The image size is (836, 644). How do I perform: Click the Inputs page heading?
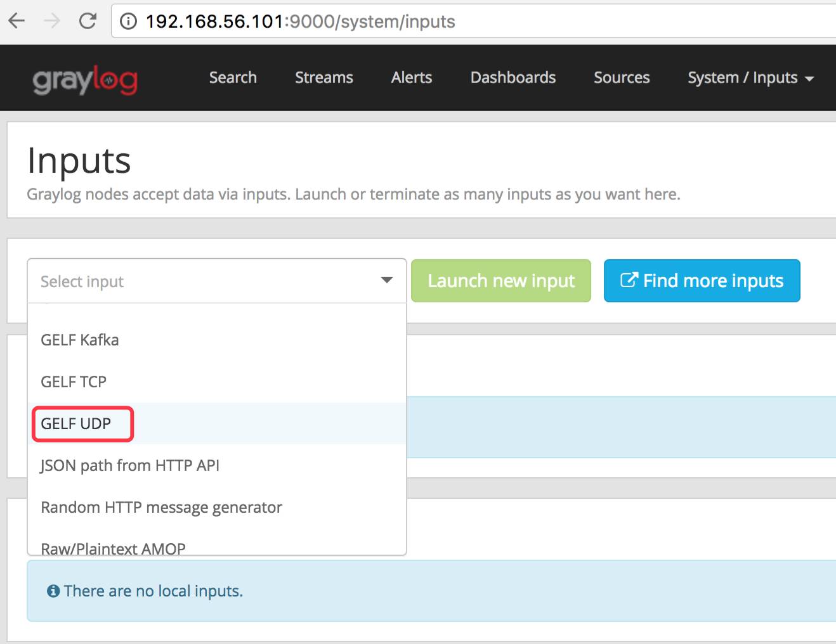pos(79,160)
